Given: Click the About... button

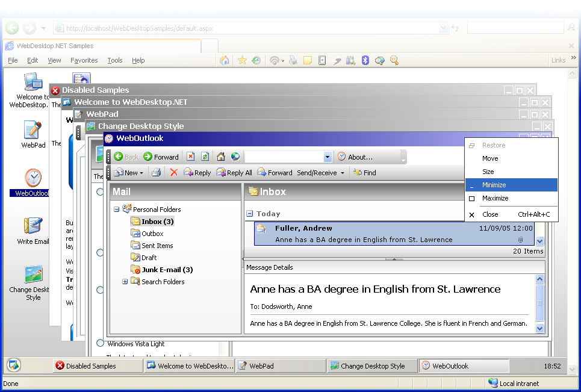Looking at the screenshot, I should (x=355, y=157).
